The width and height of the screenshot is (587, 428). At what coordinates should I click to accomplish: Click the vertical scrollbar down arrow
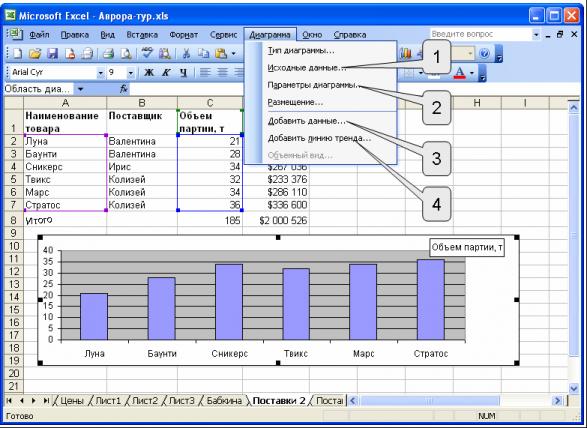coord(574,388)
